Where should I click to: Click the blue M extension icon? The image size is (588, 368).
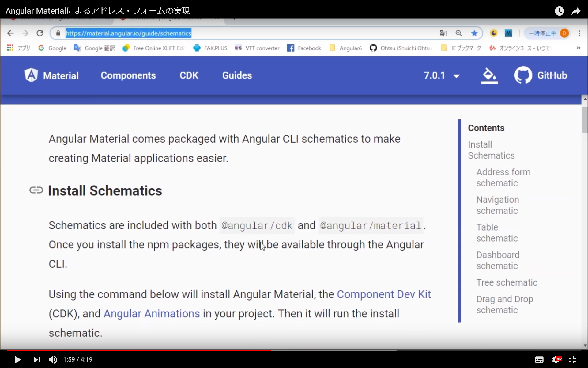click(508, 33)
